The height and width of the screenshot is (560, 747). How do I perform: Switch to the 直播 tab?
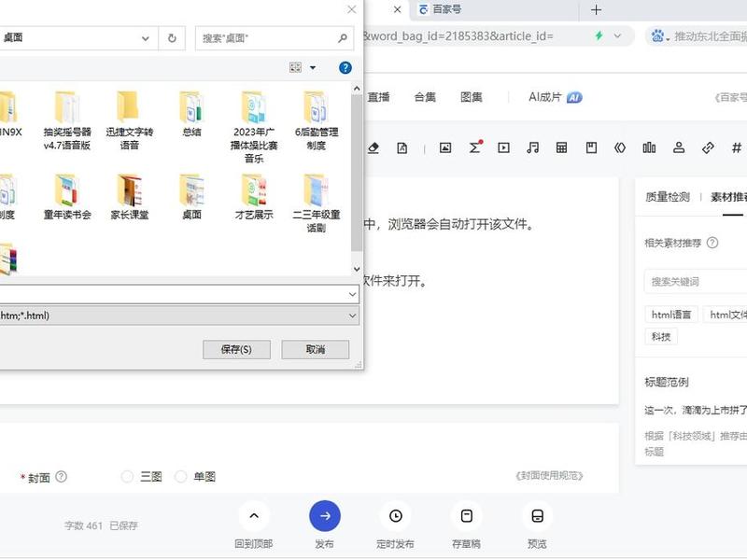pos(379,97)
